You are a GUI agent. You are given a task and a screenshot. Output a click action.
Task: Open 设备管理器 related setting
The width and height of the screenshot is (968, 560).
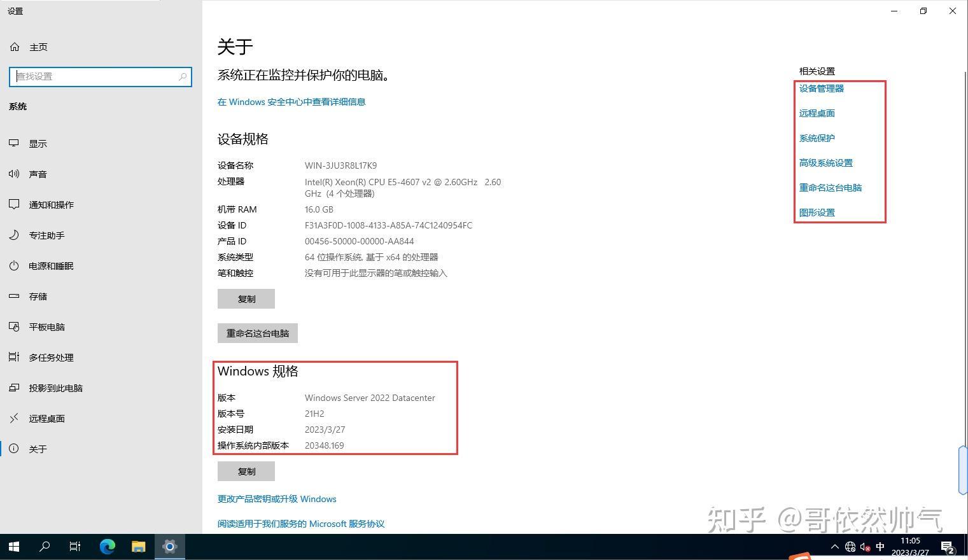[x=822, y=88]
